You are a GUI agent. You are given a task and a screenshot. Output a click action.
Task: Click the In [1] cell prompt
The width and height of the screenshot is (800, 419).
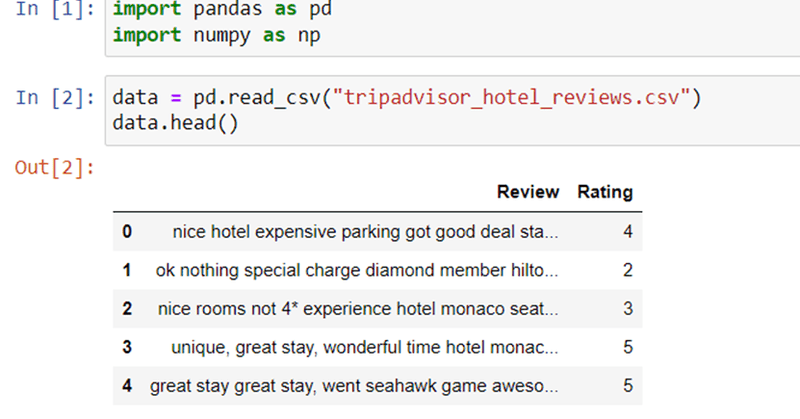pyautogui.click(x=56, y=11)
